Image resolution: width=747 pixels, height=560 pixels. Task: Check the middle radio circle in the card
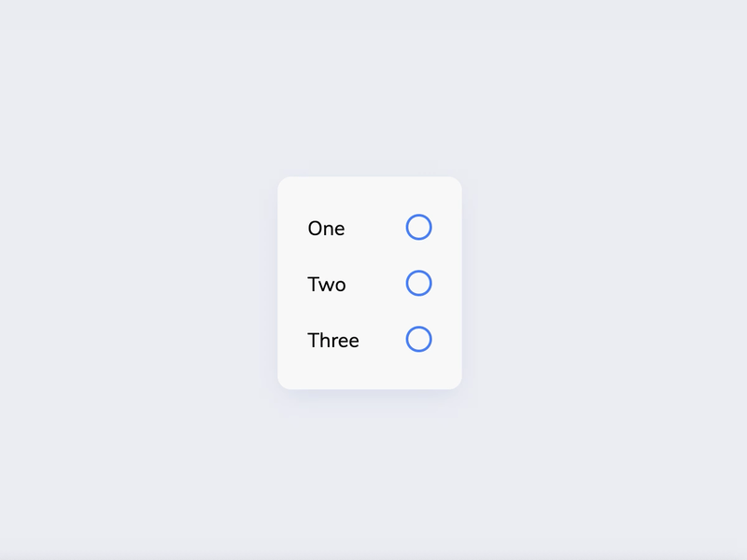(x=418, y=283)
